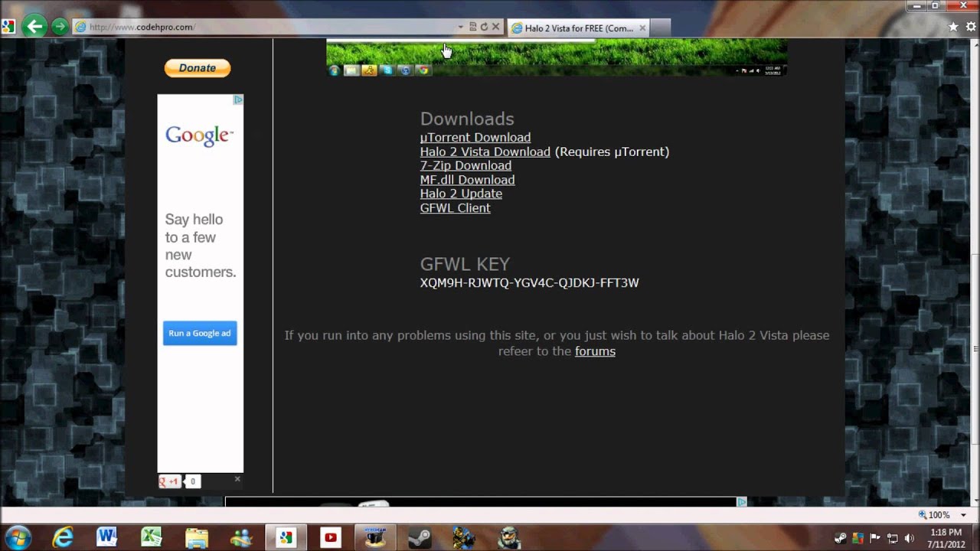Switch to the active Google-icon browser taskbar button
Screen dimensions: 980x551
(x=286, y=537)
